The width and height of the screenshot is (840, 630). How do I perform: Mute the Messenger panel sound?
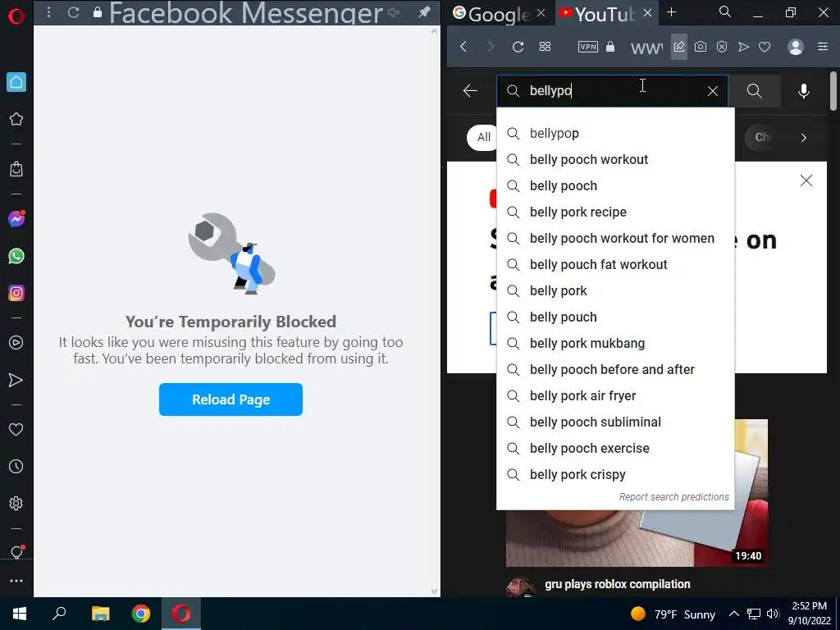click(x=395, y=11)
